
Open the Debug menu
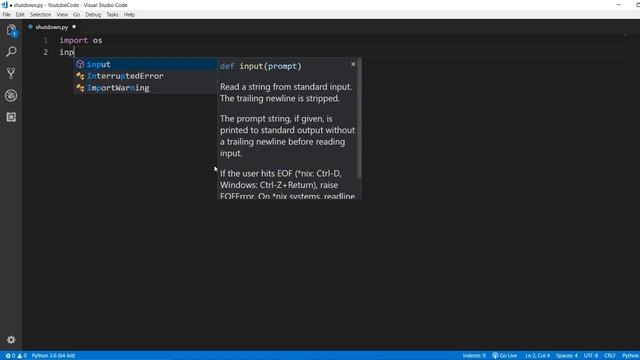coord(93,15)
